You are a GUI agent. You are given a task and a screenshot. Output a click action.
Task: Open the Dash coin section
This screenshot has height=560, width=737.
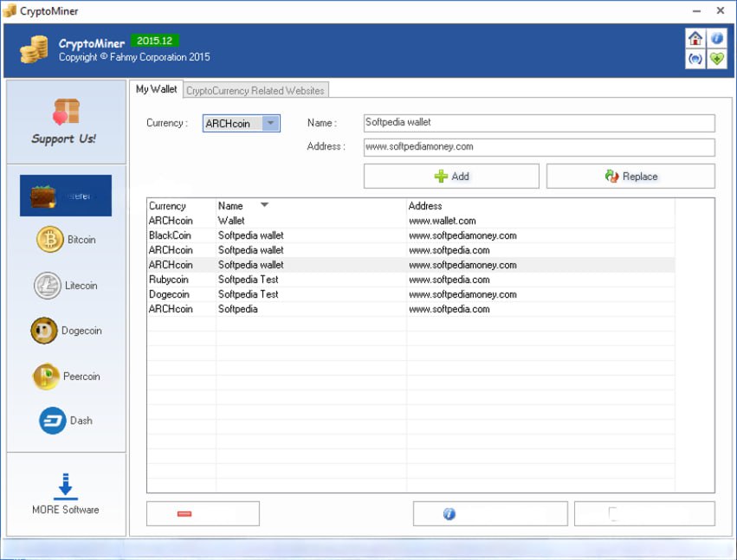tap(67, 421)
